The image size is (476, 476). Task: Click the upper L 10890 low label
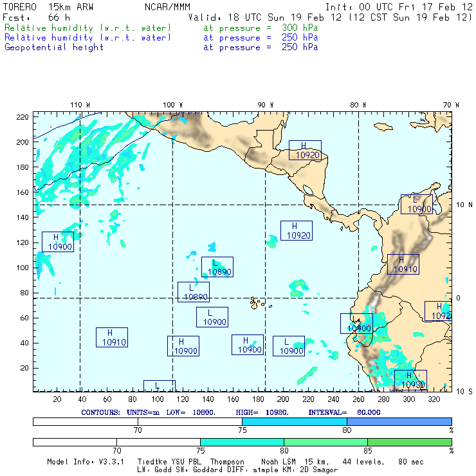pos(217,267)
